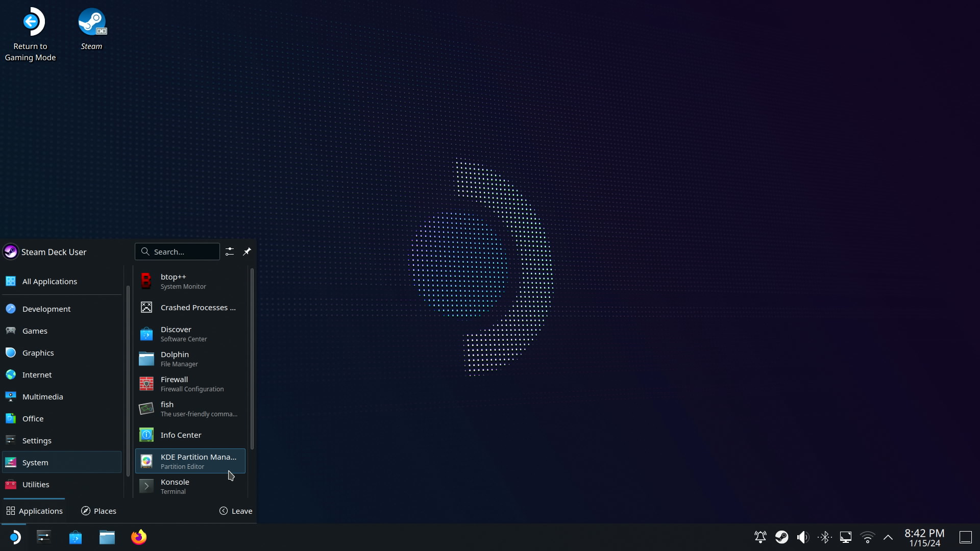Viewport: 980px width, 551px height.
Task: Open notifications bell in system tray
Action: (x=760, y=537)
